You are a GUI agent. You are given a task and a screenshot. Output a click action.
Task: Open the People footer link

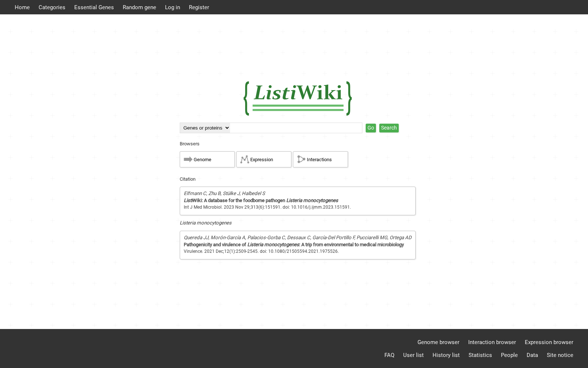[x=509, y=355]
